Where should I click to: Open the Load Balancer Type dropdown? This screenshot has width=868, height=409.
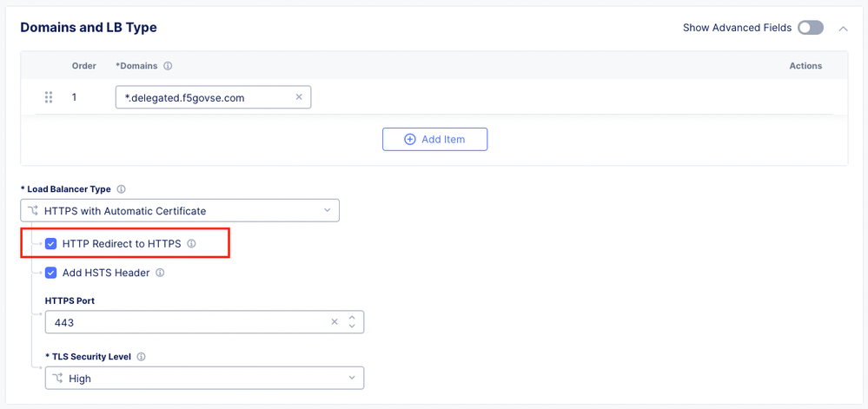tap(180, 211)
